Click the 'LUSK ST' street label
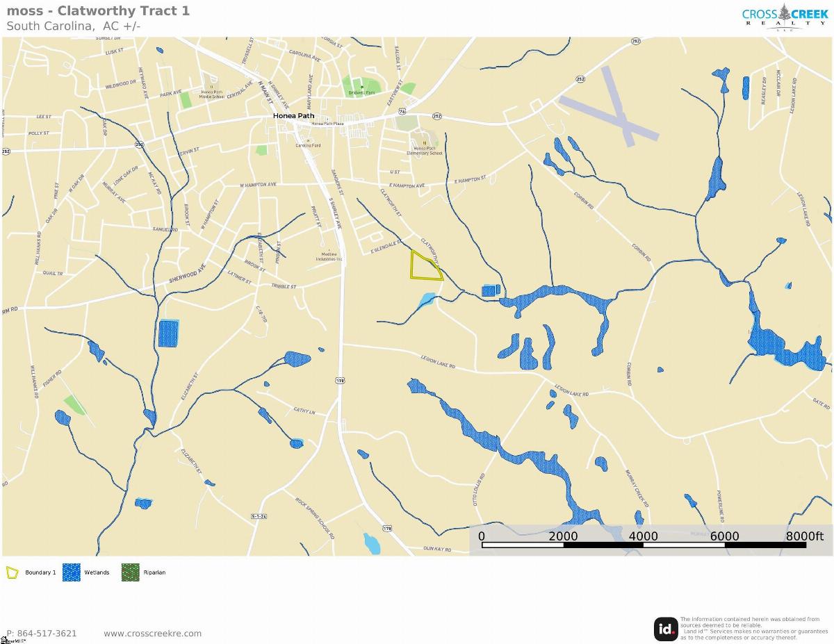Viewport: 834px width, 644px height. click(114, 52)
